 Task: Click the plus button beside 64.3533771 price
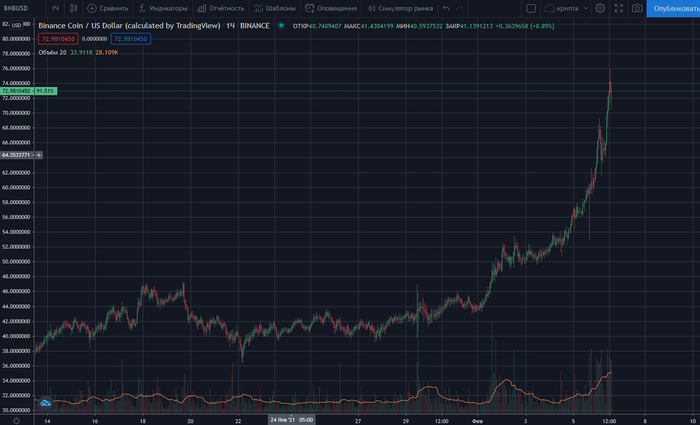39,155
